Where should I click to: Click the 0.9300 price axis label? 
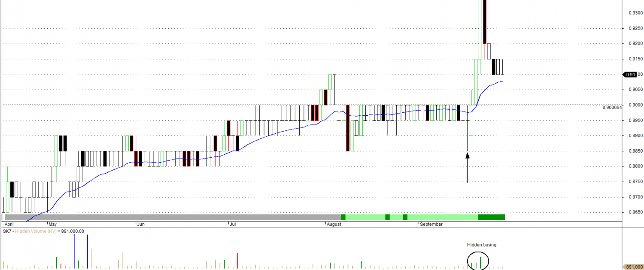[635, 13]
